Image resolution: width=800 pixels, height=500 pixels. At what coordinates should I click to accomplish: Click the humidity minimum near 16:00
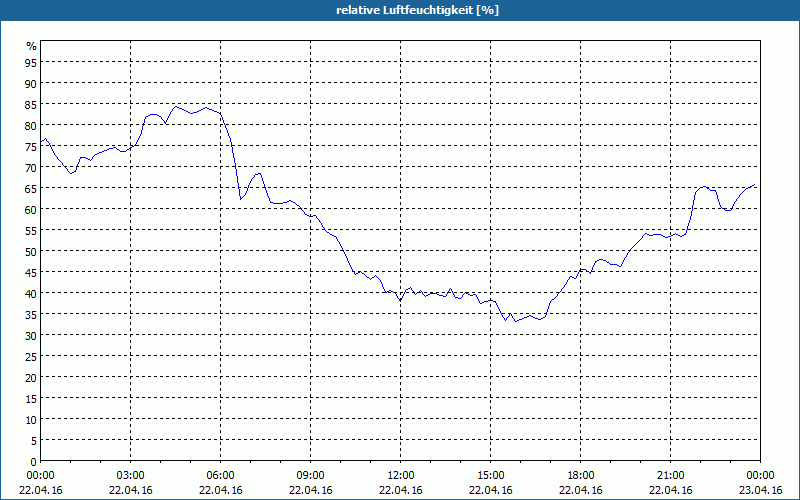pos(515,321)
